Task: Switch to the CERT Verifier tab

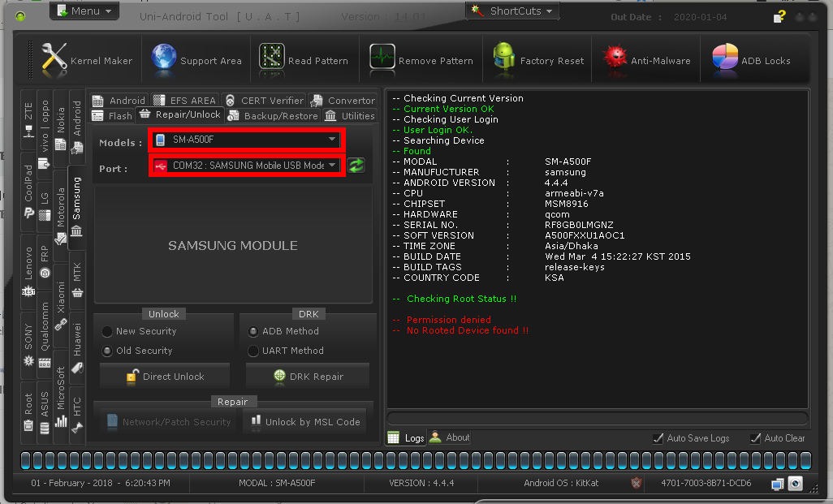Action: pyautogui.click(x=264, y=101)
